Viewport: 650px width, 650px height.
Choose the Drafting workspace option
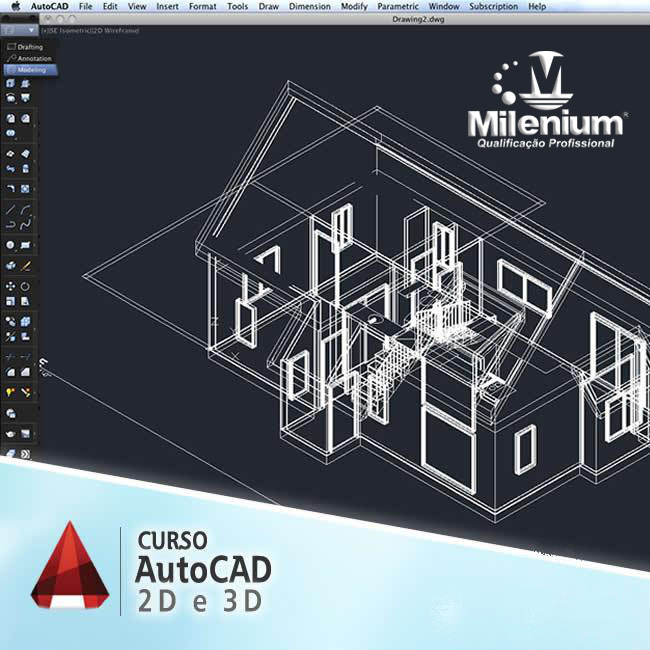point(30,46)
